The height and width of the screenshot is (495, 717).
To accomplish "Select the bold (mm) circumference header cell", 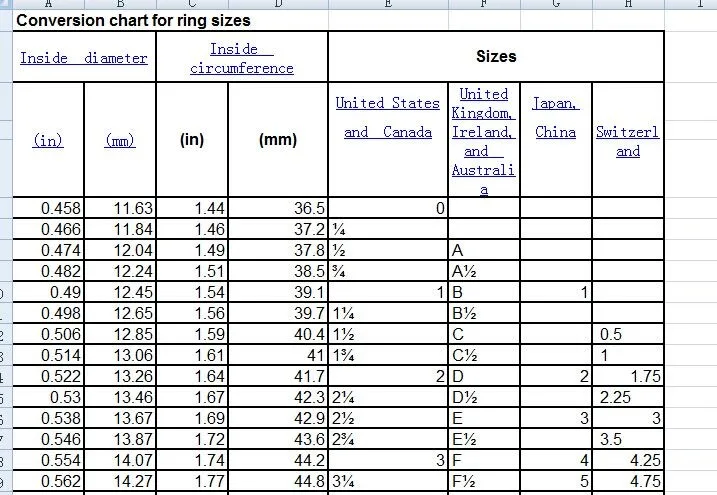I will [278, 139].
